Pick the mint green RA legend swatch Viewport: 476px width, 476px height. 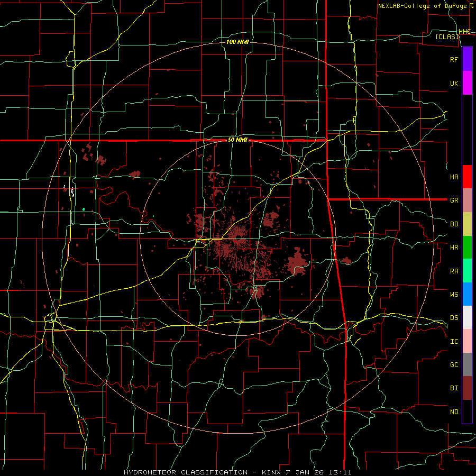(467, 271)
